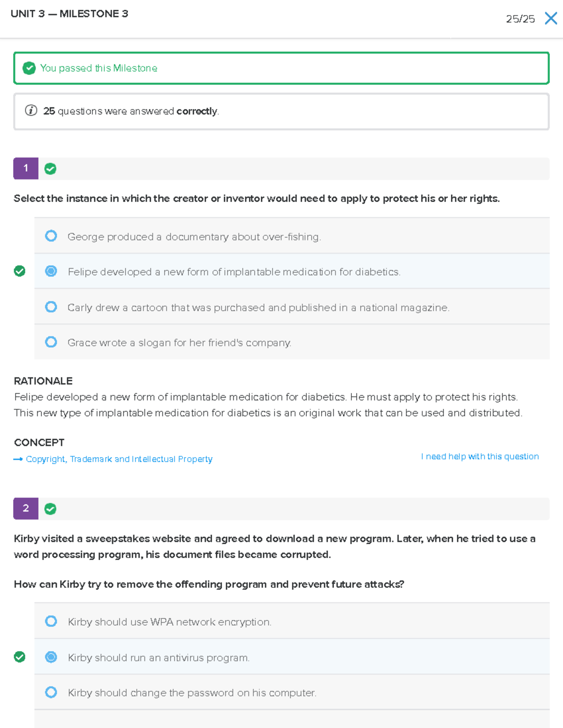563x728 pixels.
Task: Click the correct-answer check beside the antivirus option
Action: [x=20, y=657]
